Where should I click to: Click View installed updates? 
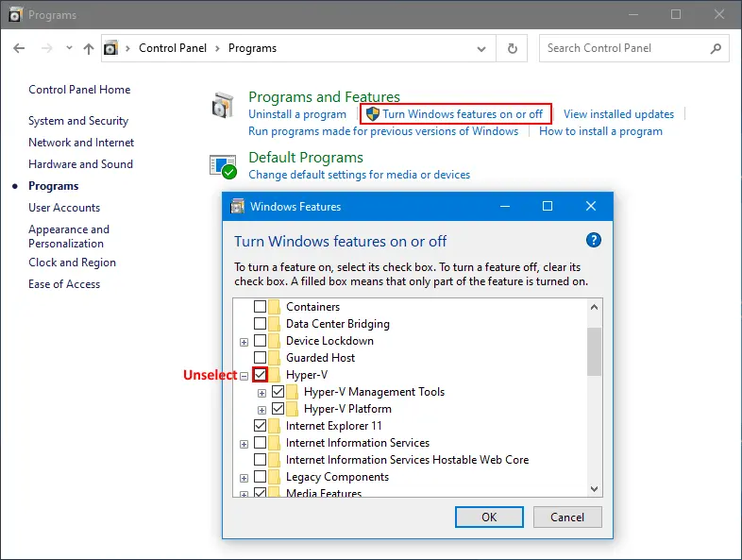[618, 114]
